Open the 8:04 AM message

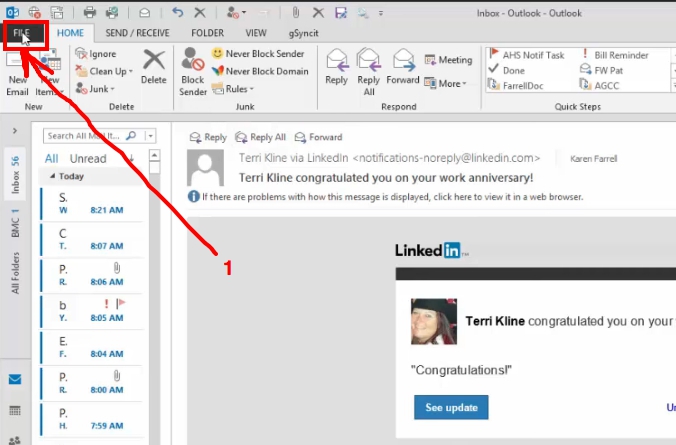[92, 348]
